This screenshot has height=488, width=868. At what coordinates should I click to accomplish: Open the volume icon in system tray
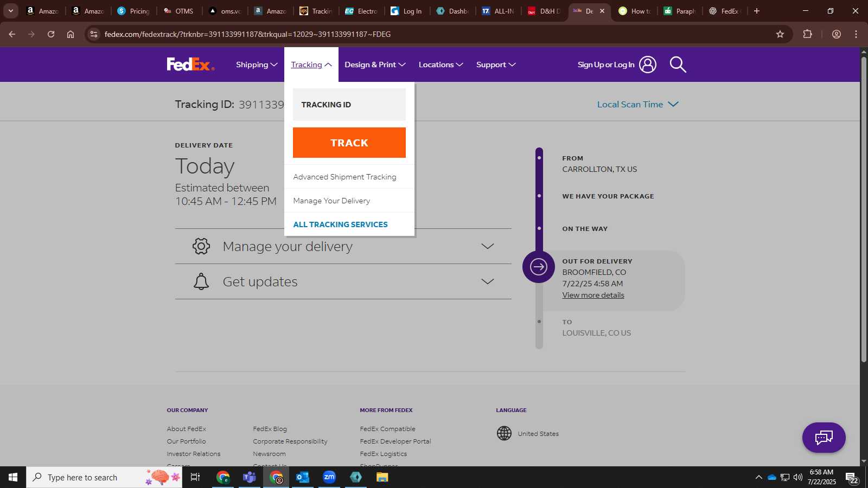point(797,478)
